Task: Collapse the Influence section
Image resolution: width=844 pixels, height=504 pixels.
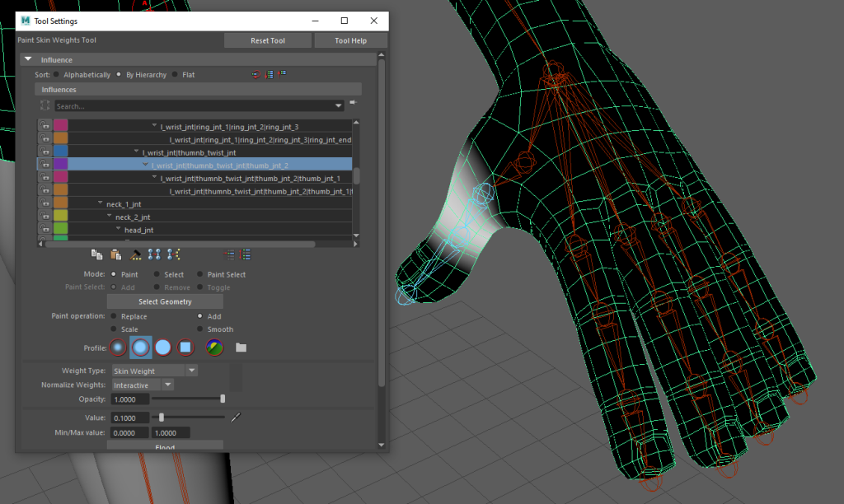Action: 29,59
